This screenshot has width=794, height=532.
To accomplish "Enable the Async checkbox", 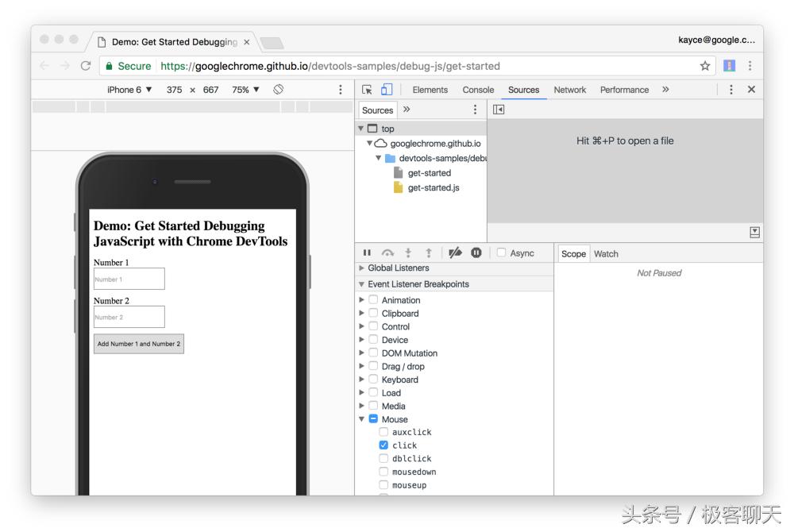I will click(x=500, y=253).
